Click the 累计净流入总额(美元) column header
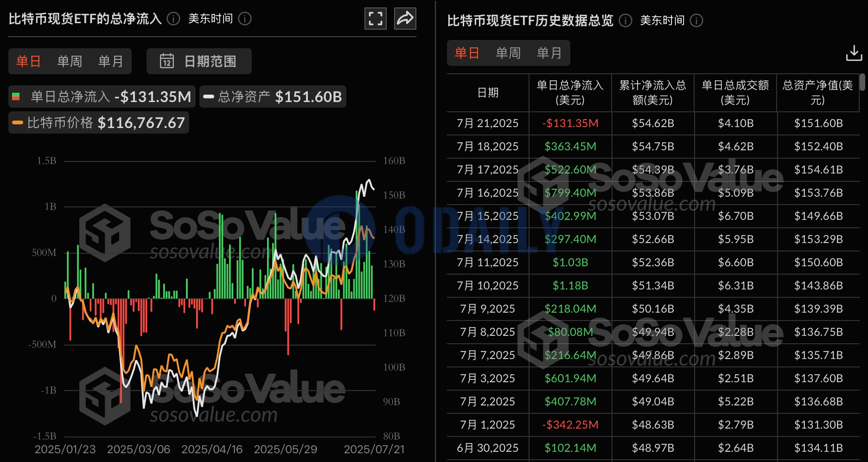 [653, 93]
